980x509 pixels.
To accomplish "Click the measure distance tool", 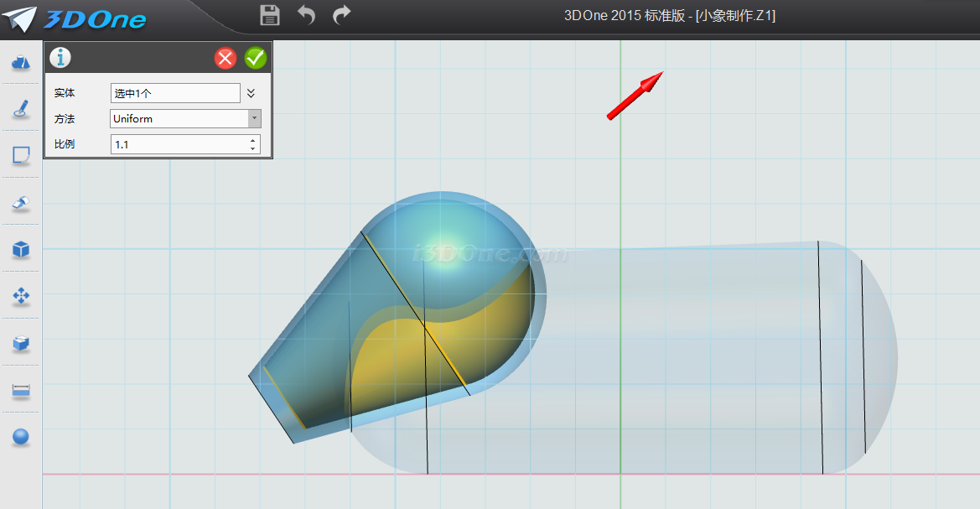I will coord(21,390).
